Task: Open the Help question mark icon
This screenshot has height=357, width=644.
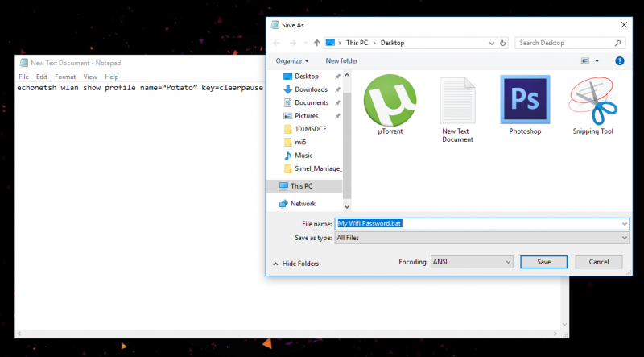Action: (619, 61)
